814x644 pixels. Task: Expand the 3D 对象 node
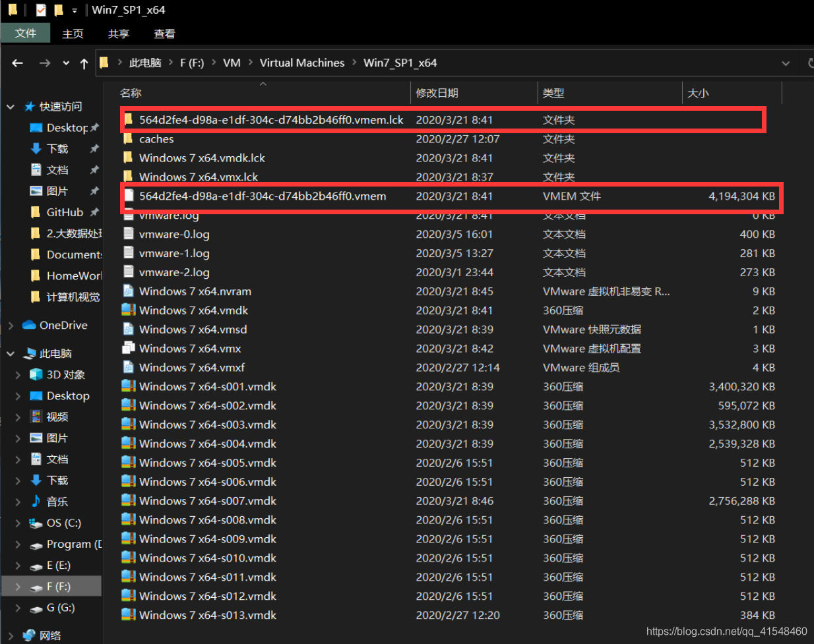point(18,375)
